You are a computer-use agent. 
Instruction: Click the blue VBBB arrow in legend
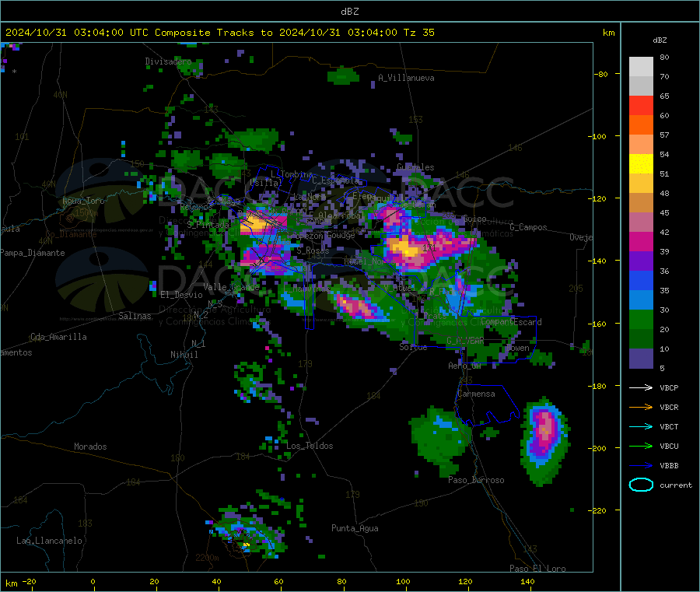pyautogui.click(x=641, y=466)
